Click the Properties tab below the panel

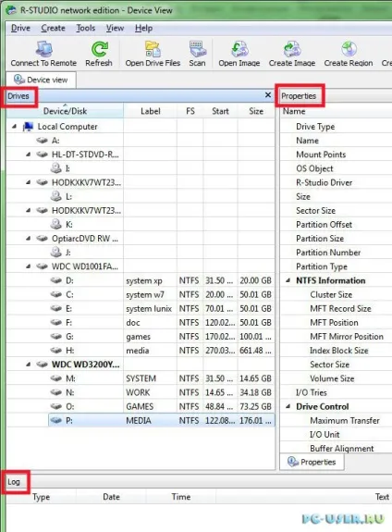click(x=312, y=462)
